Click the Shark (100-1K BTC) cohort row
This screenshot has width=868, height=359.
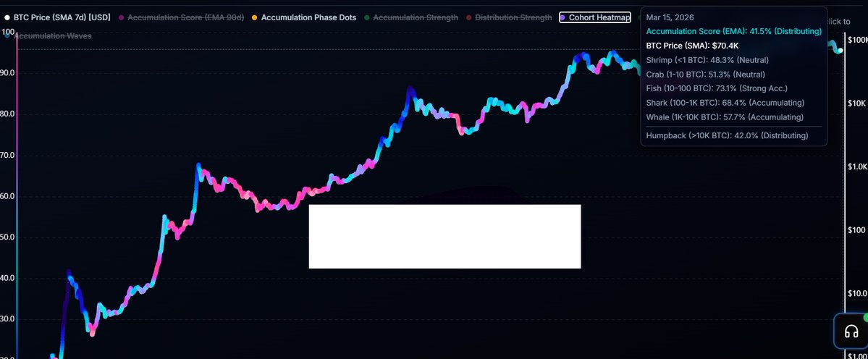[725, 103]
